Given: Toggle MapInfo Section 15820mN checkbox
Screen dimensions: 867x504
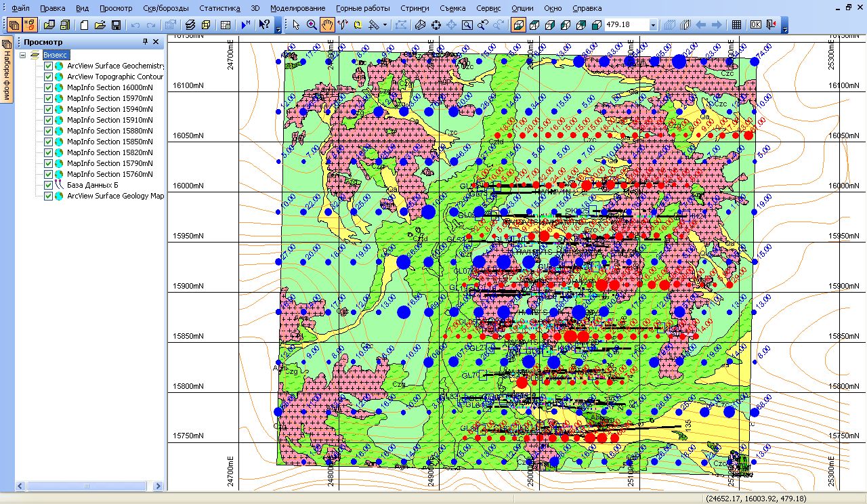Looking at the screenshot, I should pyautogui.click(x=48, y=153).
